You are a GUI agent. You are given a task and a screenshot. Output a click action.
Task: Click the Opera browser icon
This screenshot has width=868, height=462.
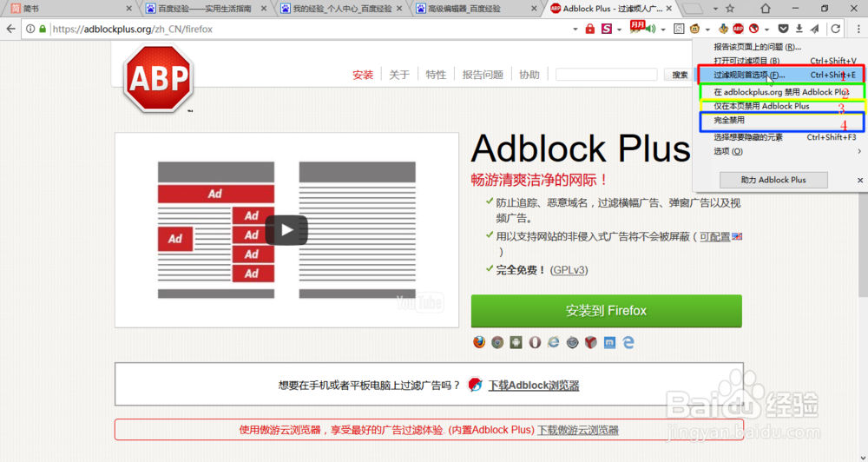click(x=534, y=342)
